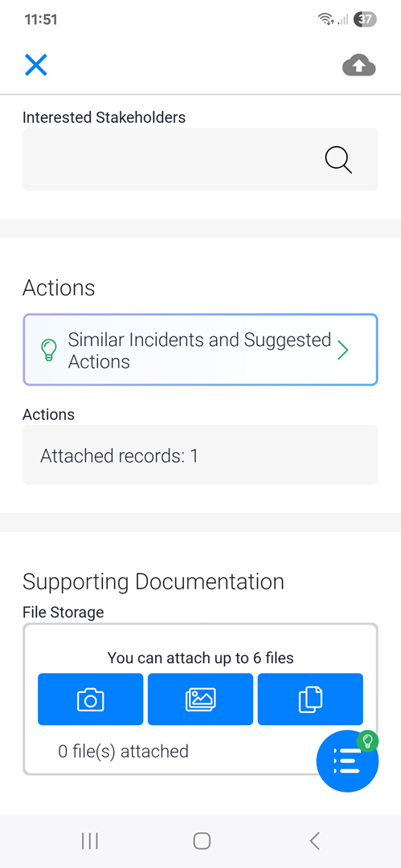The height and width of the screenshot is (868, 401).
Task: Tap the File Storage label
Action: 63,612
